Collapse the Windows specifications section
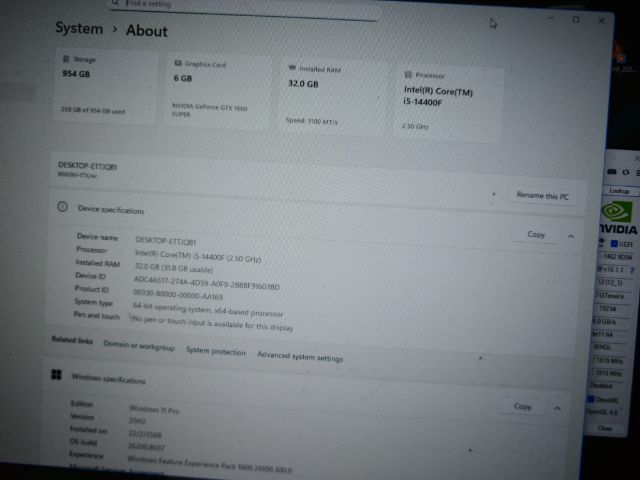The width and height of the screenshot is (640, 480). tap(557, 407)
